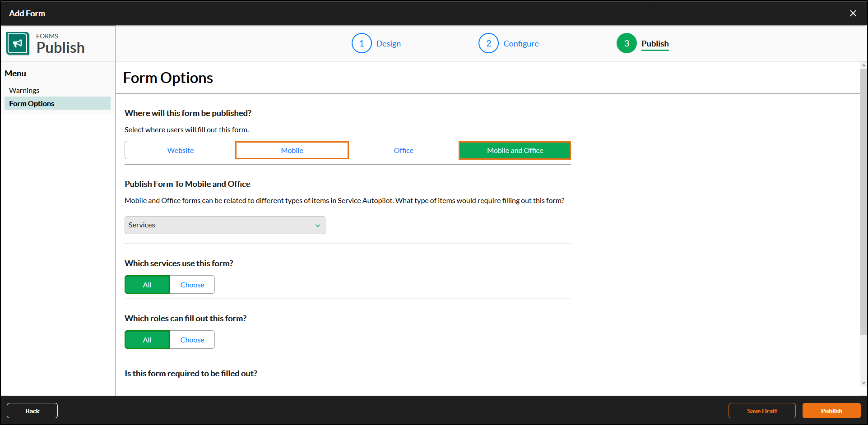Choose Mobile as the publish location
Image resolution: width=868 pixels, height=425 pixels.
coord(292,150)
